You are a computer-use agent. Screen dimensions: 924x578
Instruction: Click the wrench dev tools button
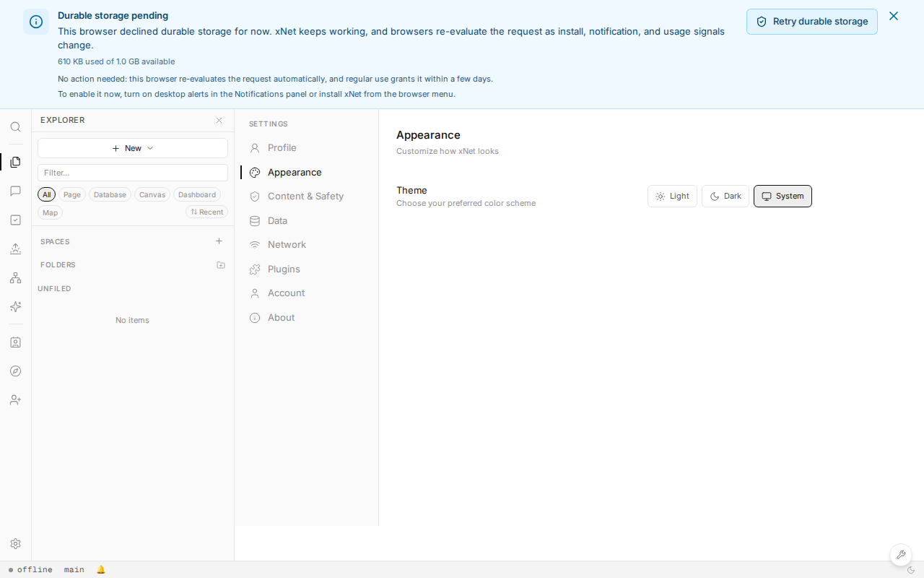pos(900,555)
